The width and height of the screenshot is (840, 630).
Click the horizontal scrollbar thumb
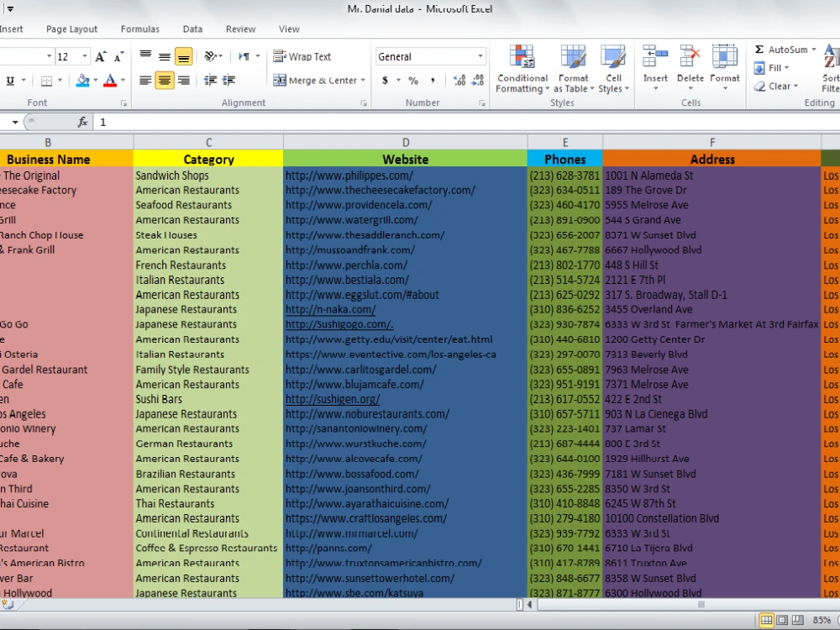click(701, 604)
